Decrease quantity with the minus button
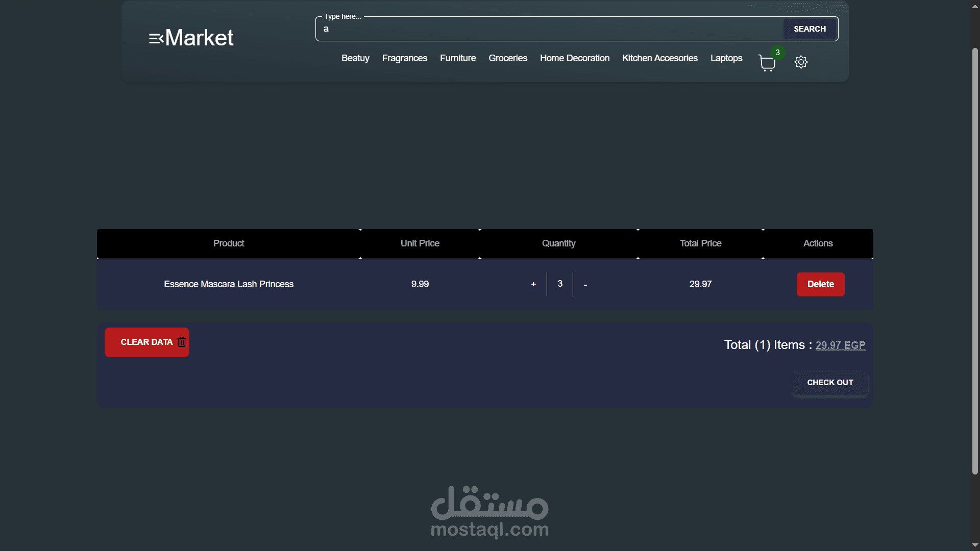The height and width of the screenshot is (551, 980). 585,285
